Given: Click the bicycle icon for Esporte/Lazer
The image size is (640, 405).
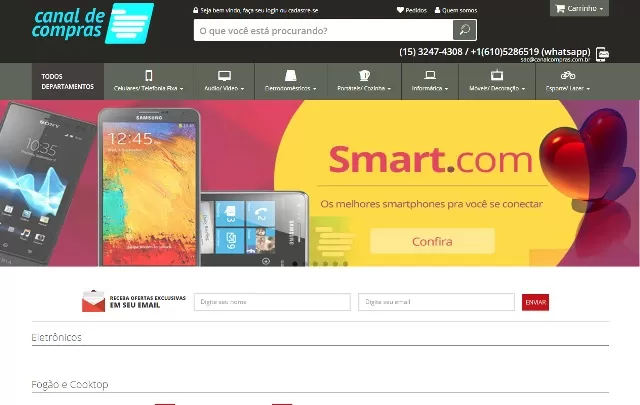Looking at the screenshot, I should [568, 75].
